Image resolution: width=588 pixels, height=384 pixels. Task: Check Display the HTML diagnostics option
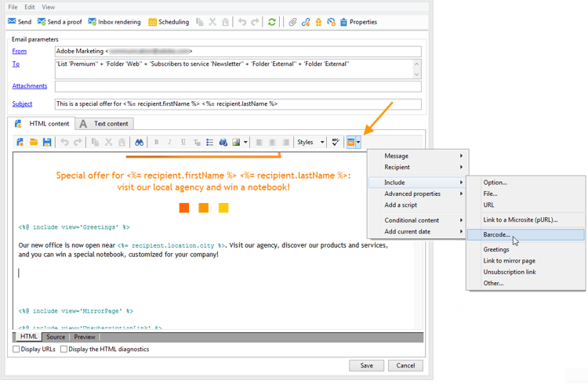coord(64,350)
